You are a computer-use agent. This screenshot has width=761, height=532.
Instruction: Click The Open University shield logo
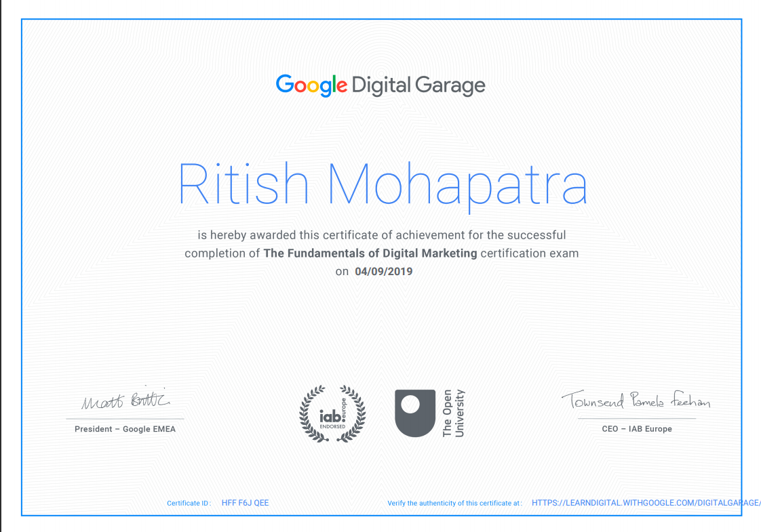[x=415, y=413]
